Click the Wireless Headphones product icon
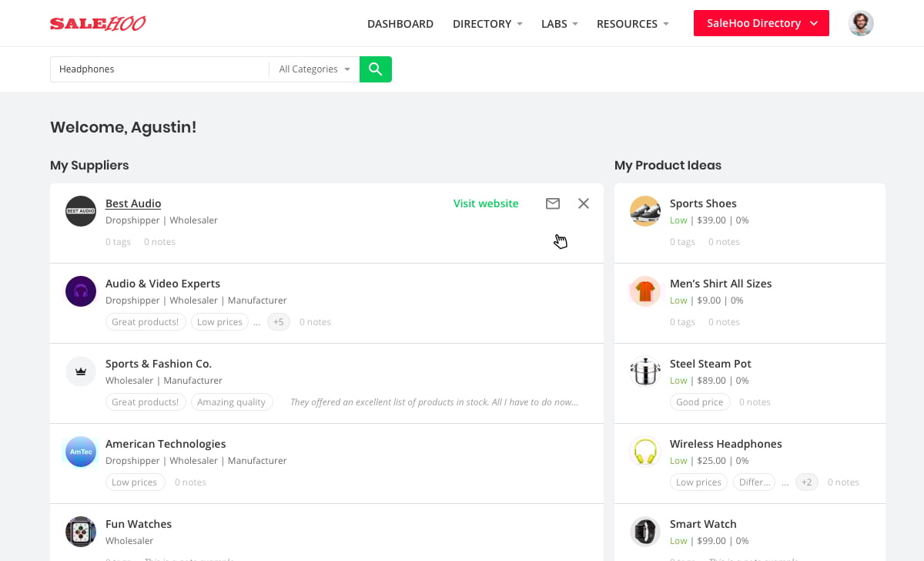Screen dimensions: 924x561 coord(644,452)
